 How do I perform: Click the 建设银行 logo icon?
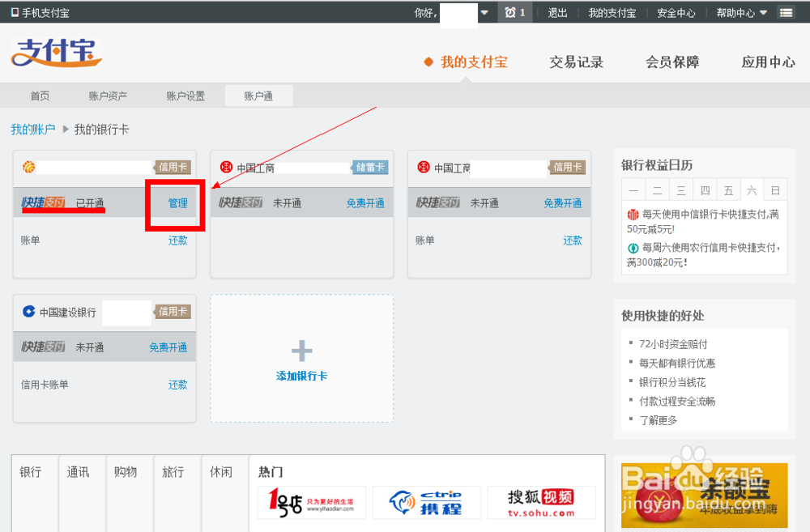pyautogui.click(x=29, y=312)
